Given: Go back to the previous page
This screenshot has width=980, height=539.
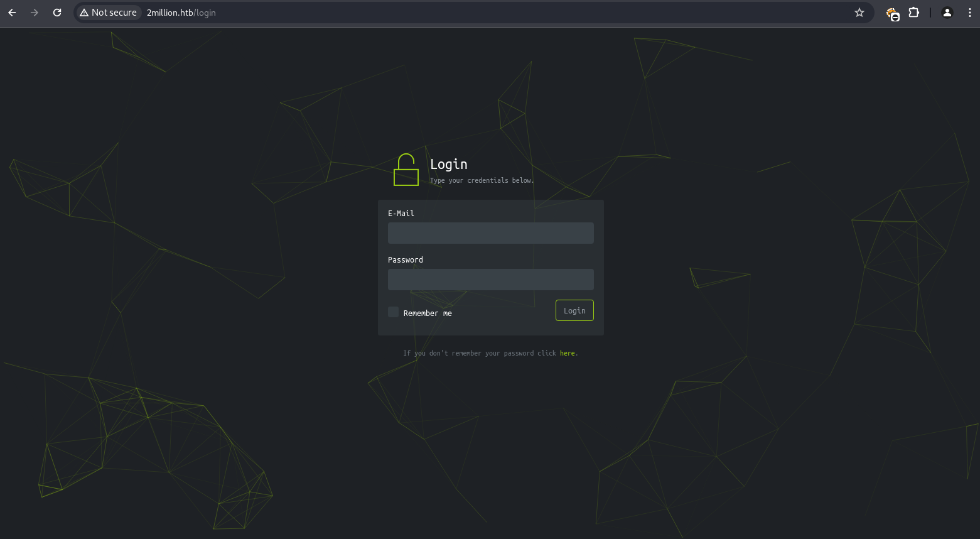Looking at the screenshot, I should 12,13.
